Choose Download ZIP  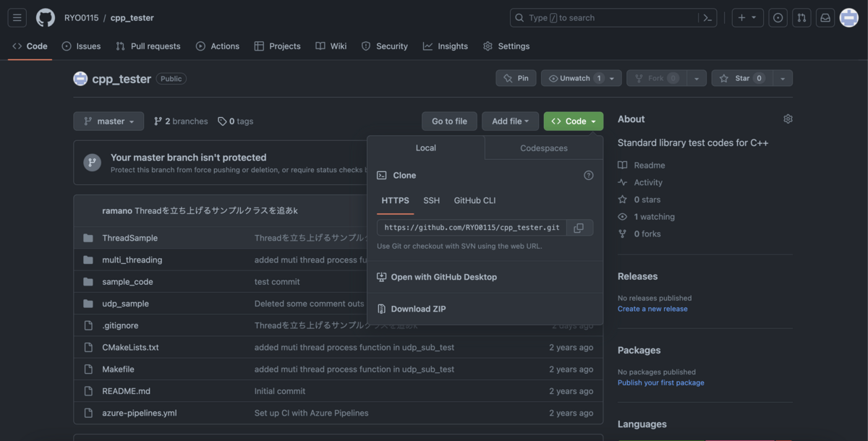(412, 309)
